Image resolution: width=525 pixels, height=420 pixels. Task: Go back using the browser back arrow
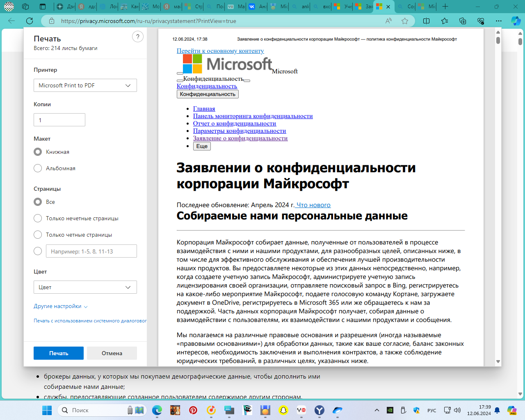[11, 21]
